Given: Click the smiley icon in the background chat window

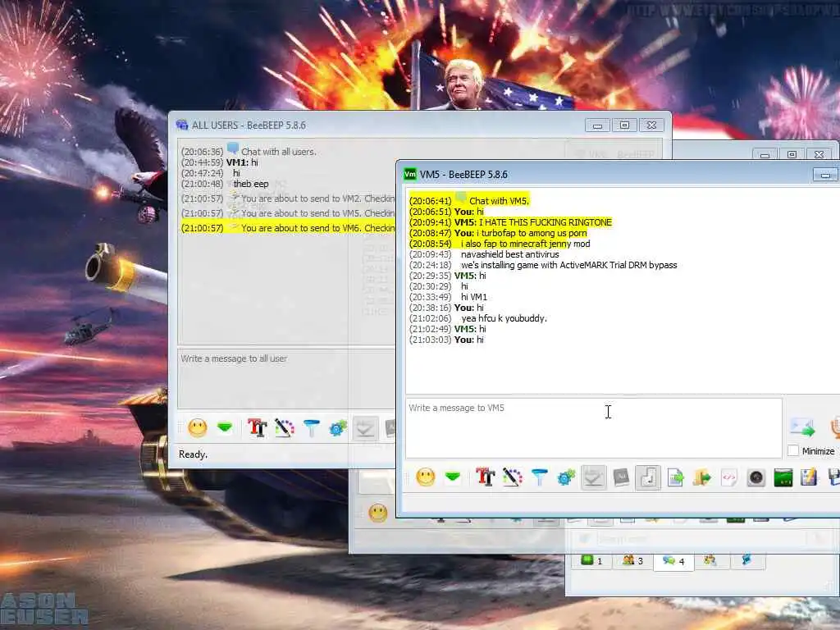Looking at the screenshot, I should point(378,513).
